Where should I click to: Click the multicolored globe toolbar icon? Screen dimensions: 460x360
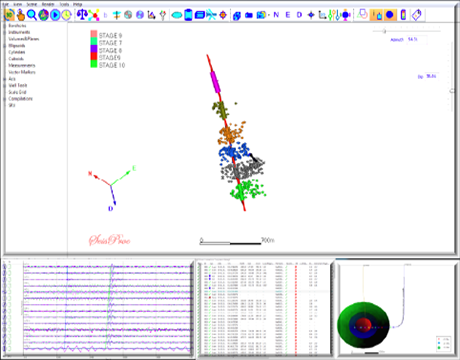click(x=43, y=15)
